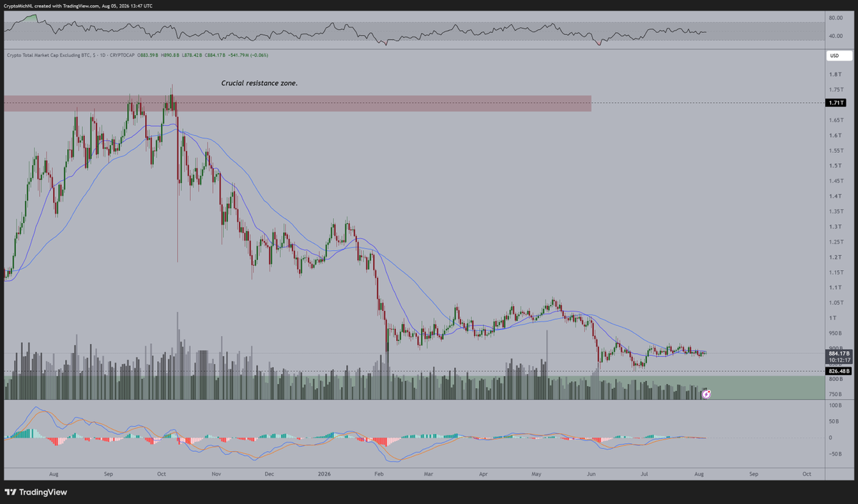The height and width of the screenshot is (504, 858).
Task: Click the −541.79M (−0.06%) change value
Action: 248,55
